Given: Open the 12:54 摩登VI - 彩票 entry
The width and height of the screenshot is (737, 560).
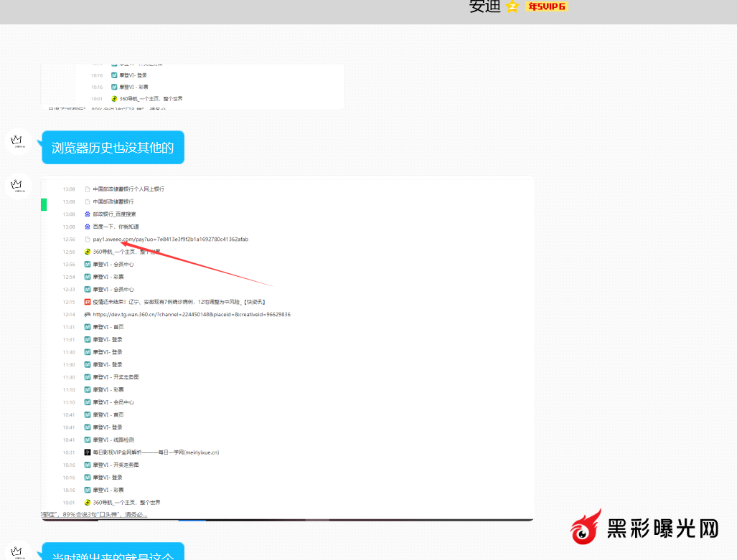Looking at the screenshot, I should pyautogui.click(x=108, y=277).
